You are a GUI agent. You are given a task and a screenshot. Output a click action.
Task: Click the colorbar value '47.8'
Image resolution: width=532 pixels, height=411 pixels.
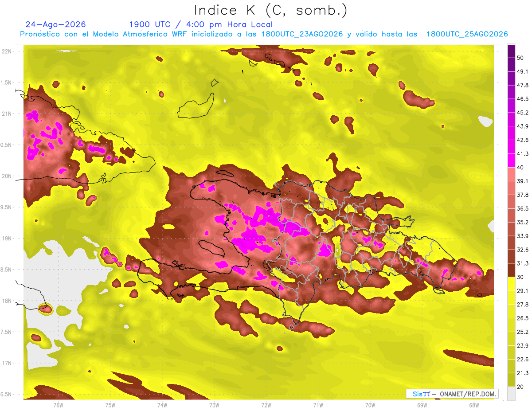point(523,86)
